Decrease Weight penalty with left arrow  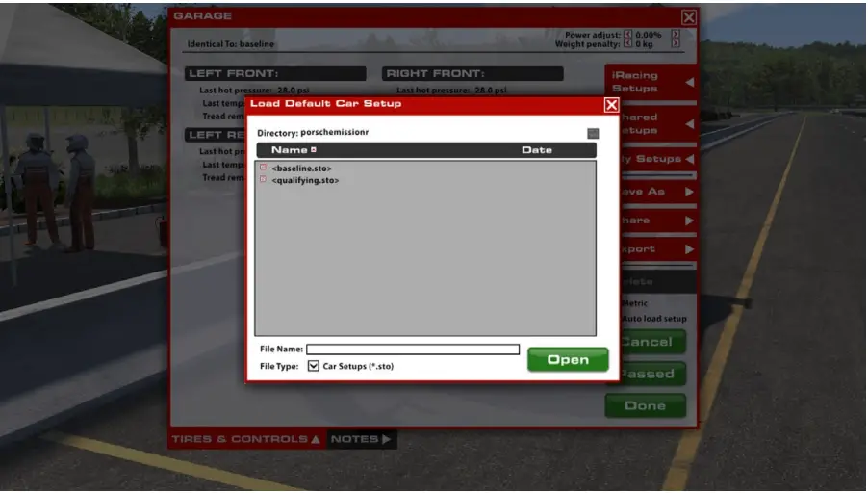pyautogui.click(x=627, y=43)
